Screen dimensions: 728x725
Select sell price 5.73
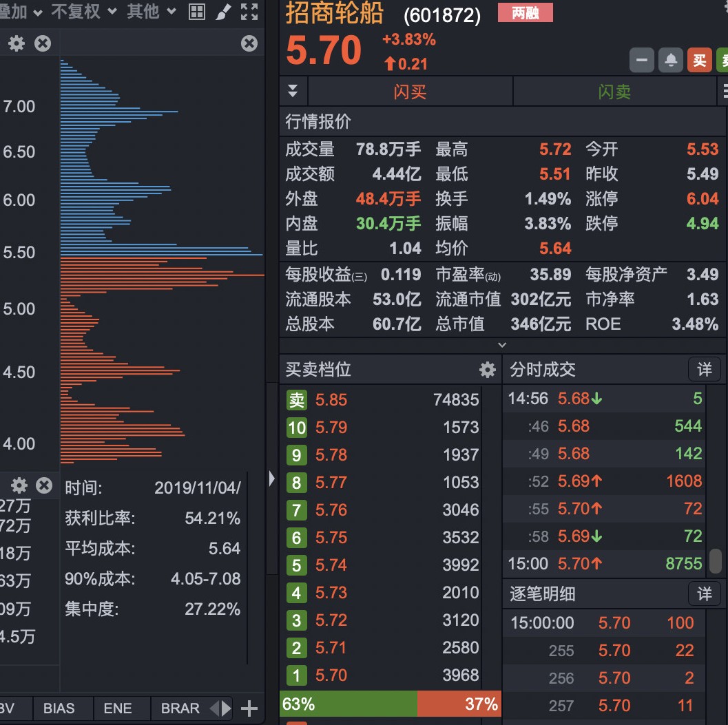[x=331, y=593]
